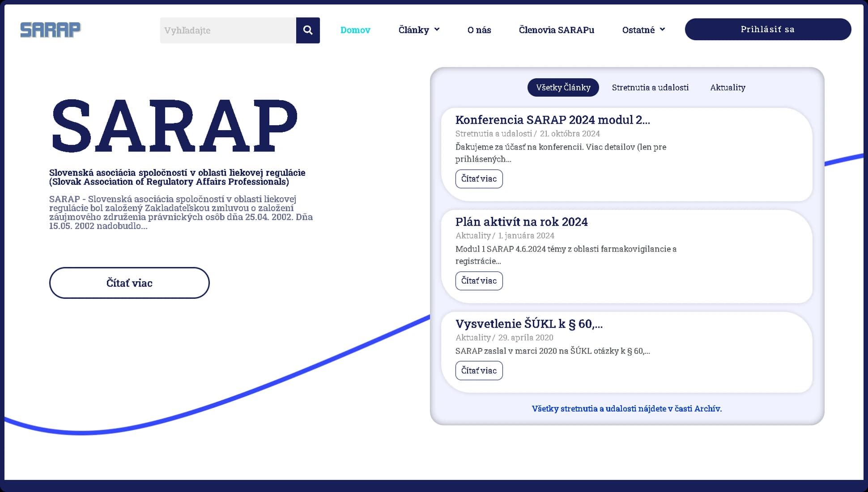Click Čítať viac under Plán aktivít
This screenshot has height=492, width=868.
479,281
